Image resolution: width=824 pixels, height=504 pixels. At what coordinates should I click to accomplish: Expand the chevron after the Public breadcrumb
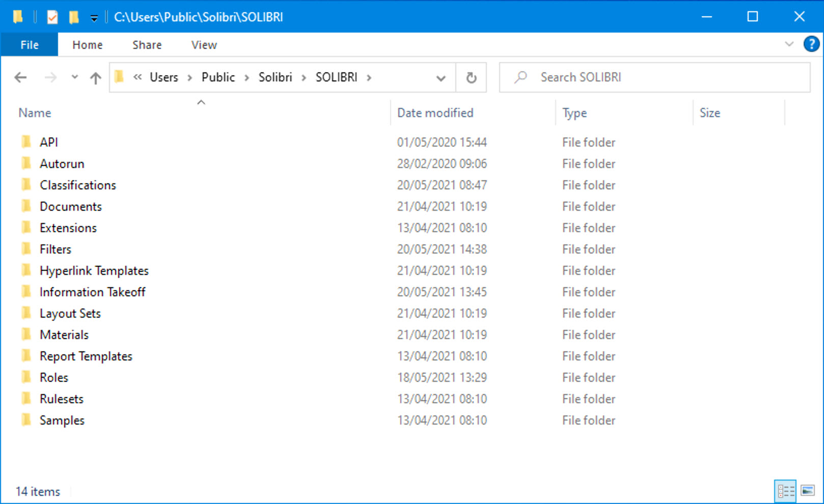[x=246, y=77]
